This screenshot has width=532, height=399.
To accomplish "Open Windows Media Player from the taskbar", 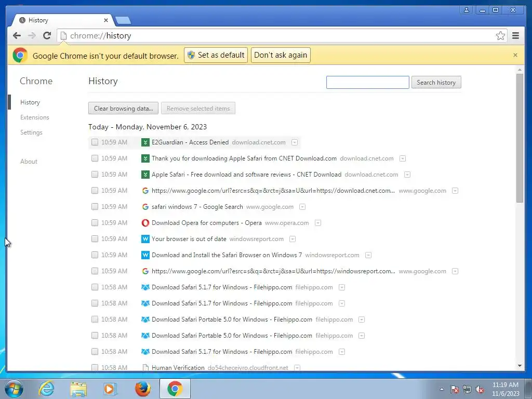I will 110,389.
